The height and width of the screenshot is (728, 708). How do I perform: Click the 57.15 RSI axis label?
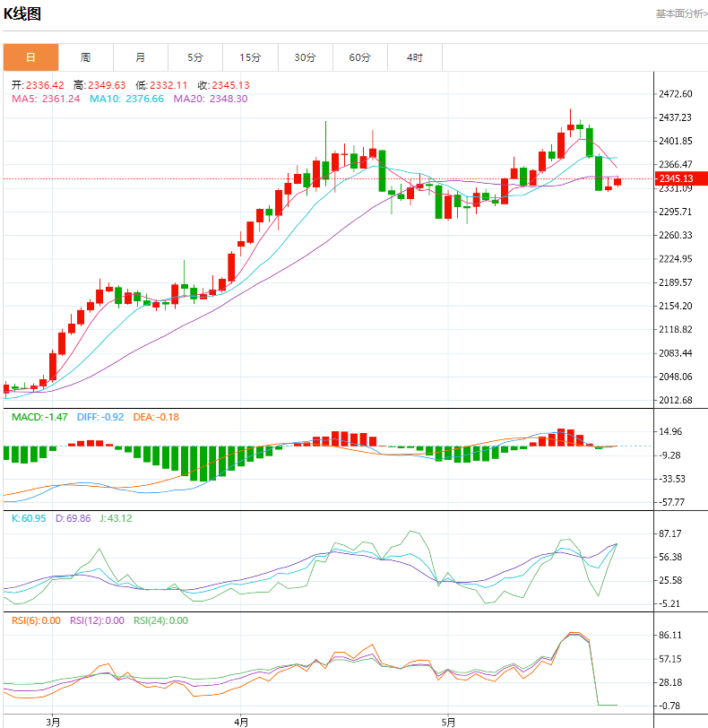(x=670, y=659)
